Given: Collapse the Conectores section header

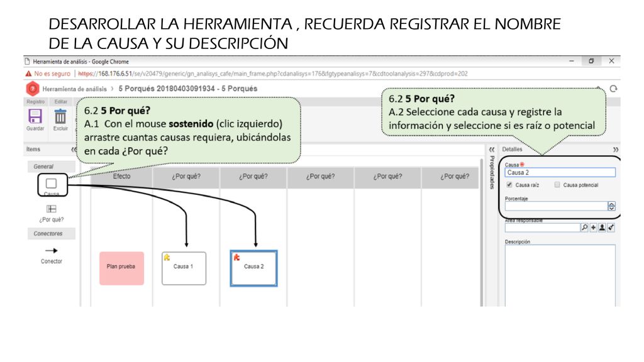Looking at the screenshot, I should [x=52, y=234].
